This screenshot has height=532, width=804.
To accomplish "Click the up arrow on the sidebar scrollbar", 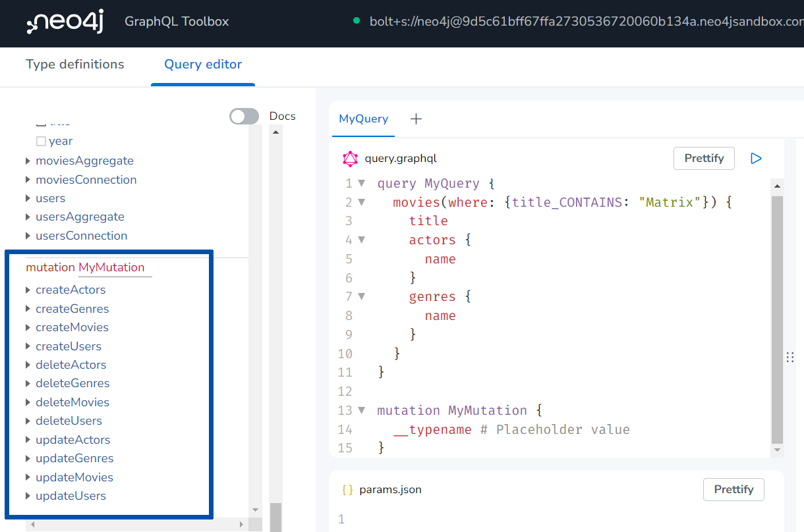I will pos(275,131).
